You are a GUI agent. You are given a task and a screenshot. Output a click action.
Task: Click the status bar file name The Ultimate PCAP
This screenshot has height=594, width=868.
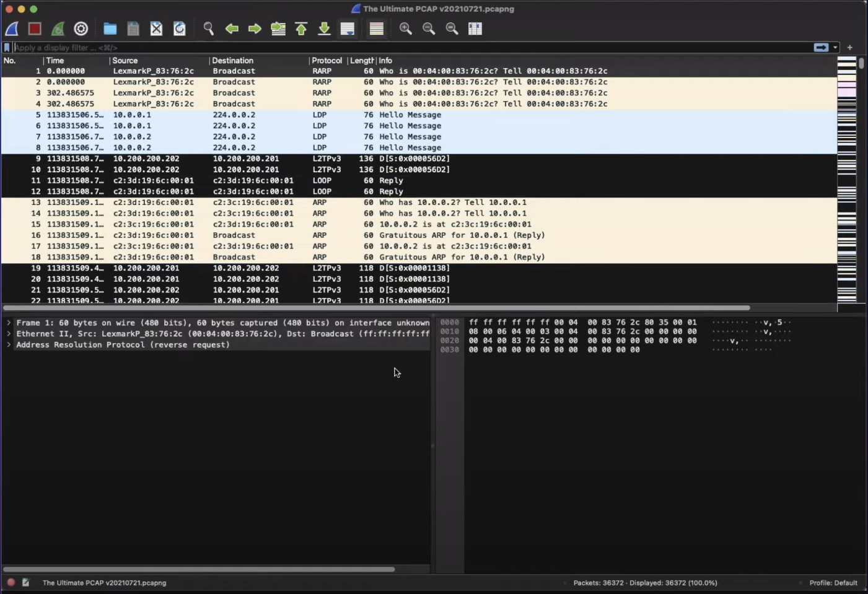pyautogui.click(x=104, y=583)
